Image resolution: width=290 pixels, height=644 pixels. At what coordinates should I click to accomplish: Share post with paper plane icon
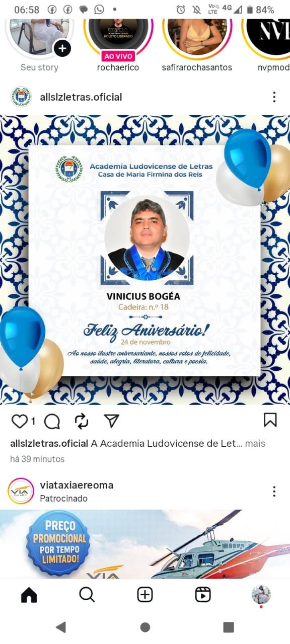click(111, 421)
